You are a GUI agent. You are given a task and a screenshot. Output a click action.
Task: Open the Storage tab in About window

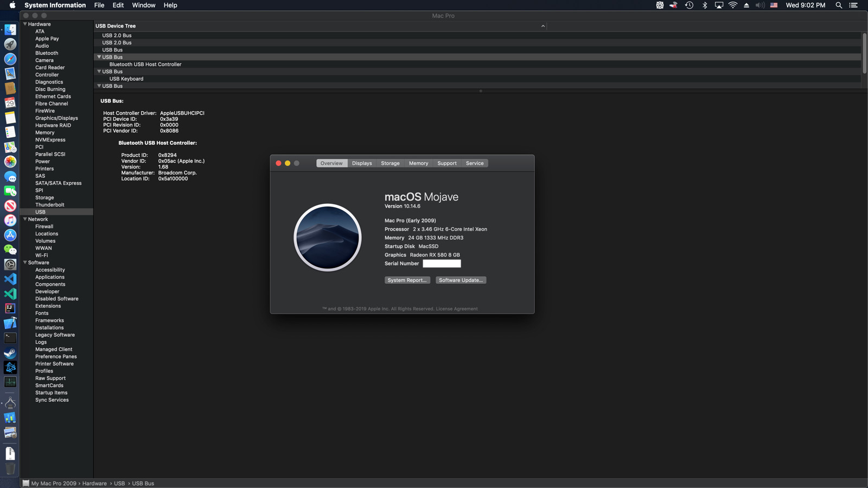tap(390, 163)
